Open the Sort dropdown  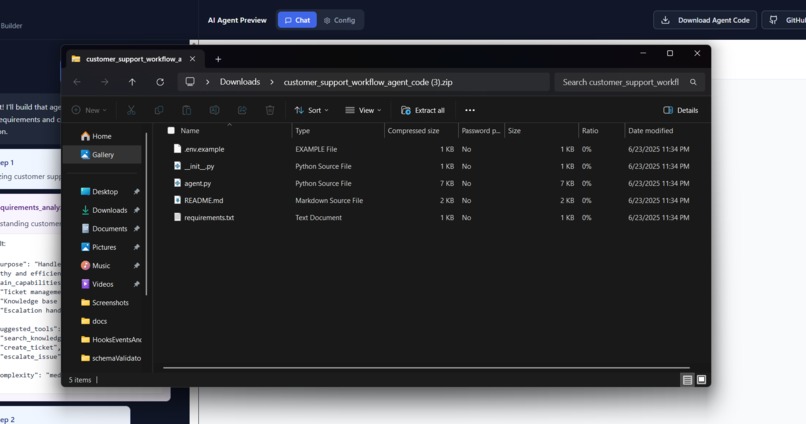(312, 110)
